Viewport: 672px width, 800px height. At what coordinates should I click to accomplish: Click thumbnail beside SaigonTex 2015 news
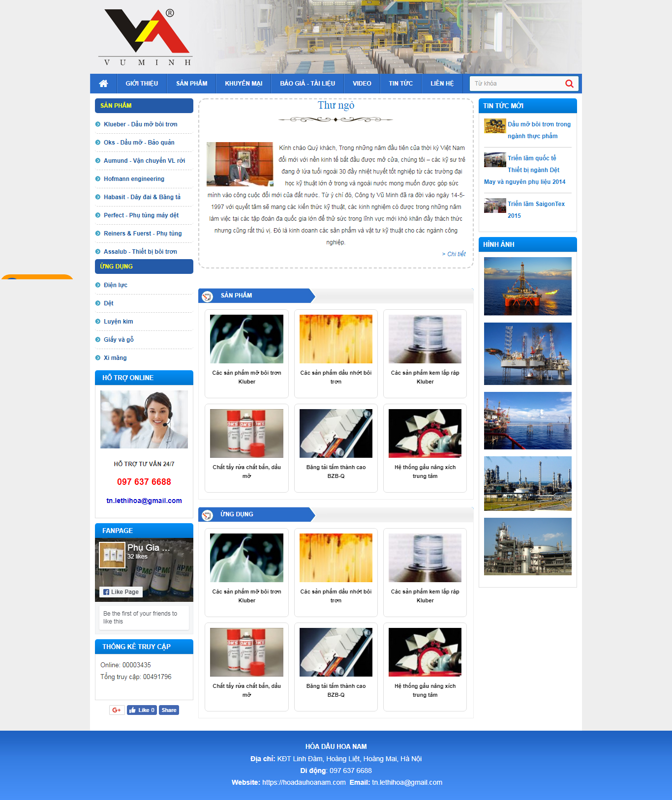coord(495,206)
